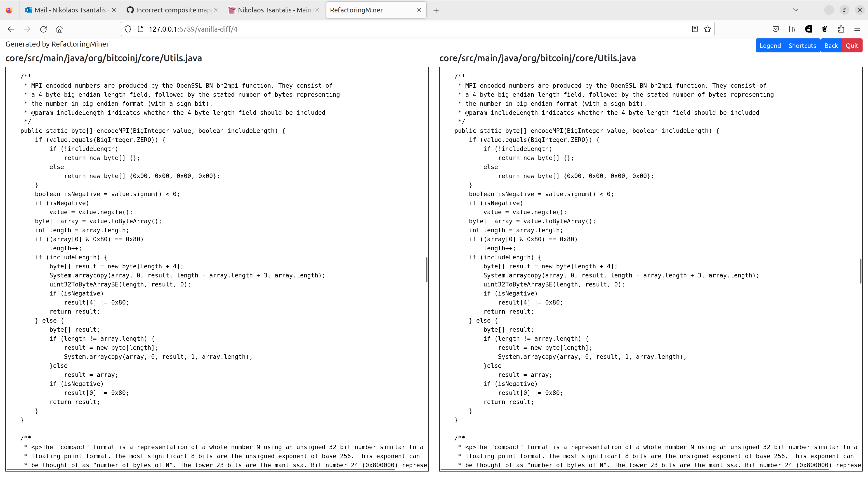The image size is (868, 488).
Task: Switch to Mail - Nikolaos Tsantalis tab
Action: (70, 10)
